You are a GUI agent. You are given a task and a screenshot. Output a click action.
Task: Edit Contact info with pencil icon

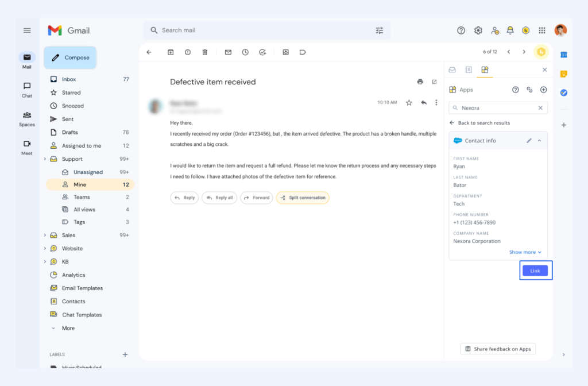click(529, 141)
